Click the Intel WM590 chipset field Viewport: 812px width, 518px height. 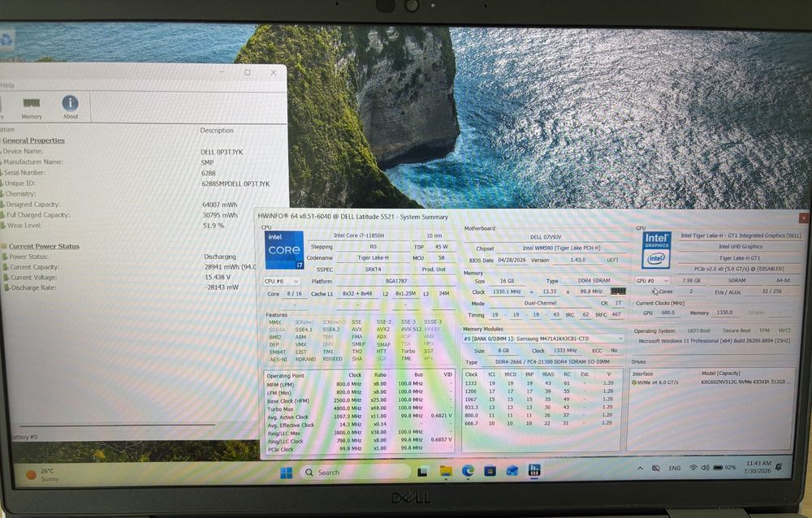tap(561, 248)
